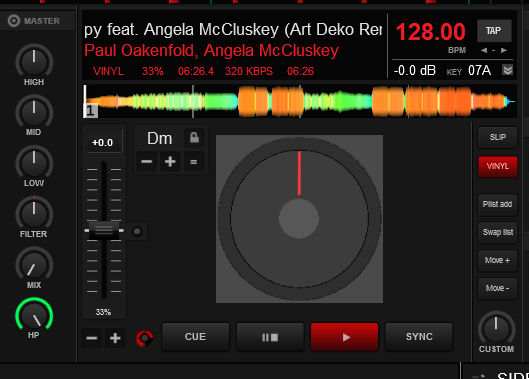This screenshot has width=529, height=379.
Task: Click the MIX knob
Action: point(34,265)
